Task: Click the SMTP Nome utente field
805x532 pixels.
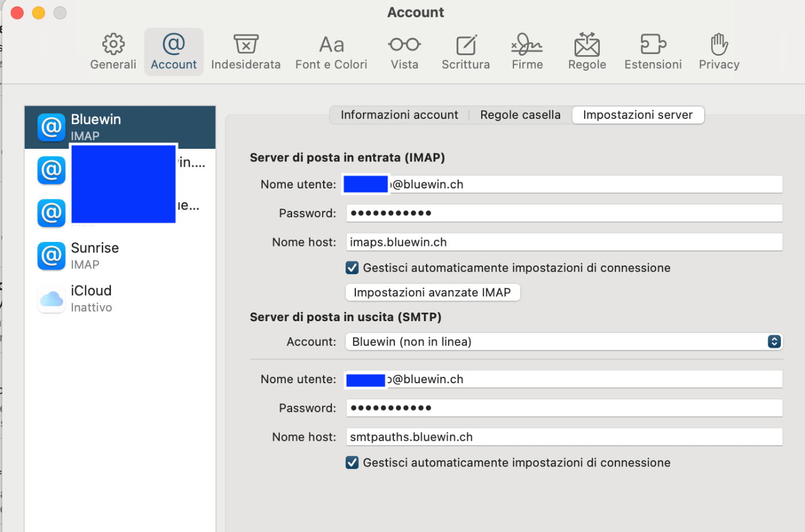Action: point(564,379)
